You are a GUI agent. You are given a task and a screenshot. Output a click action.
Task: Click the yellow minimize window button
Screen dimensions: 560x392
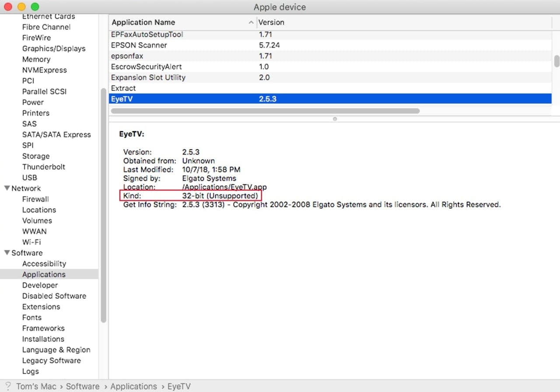(x=21, y=7)
